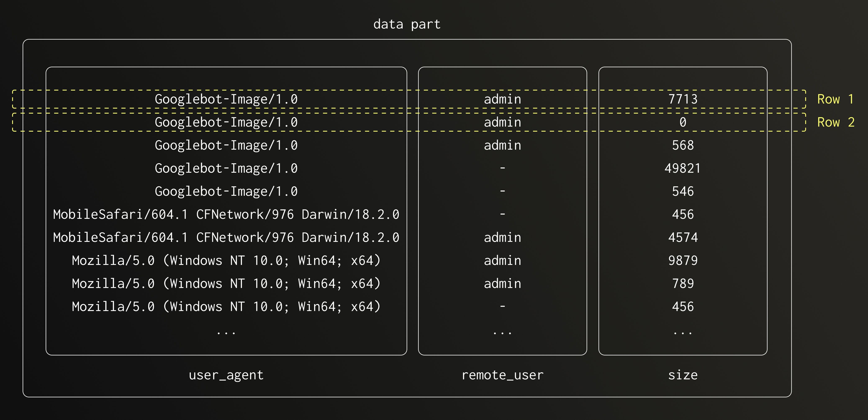
Task: Click the size value 4574
Action: pos(683,237)
